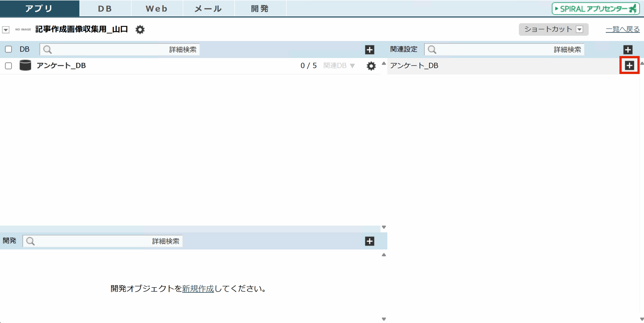Screen dimensions: 644x323
Task: Open the アンケート_DB row gear settings
Action: coord(371,66)
